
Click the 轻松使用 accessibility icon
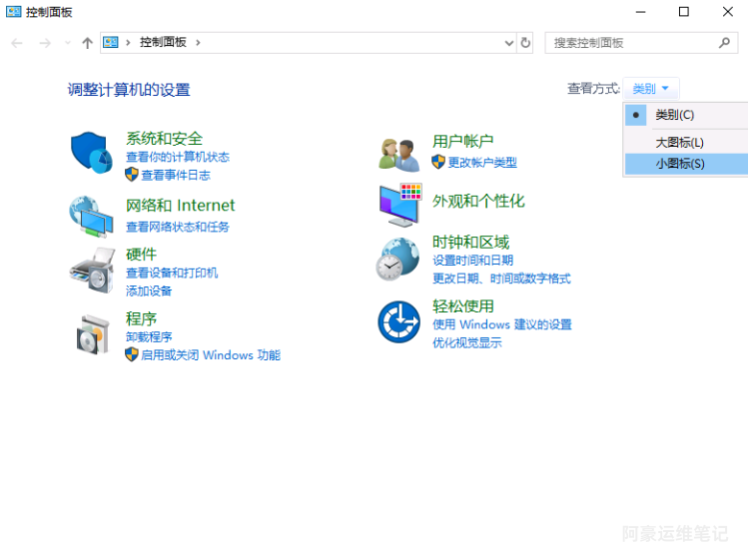click(x=398, y=322)
